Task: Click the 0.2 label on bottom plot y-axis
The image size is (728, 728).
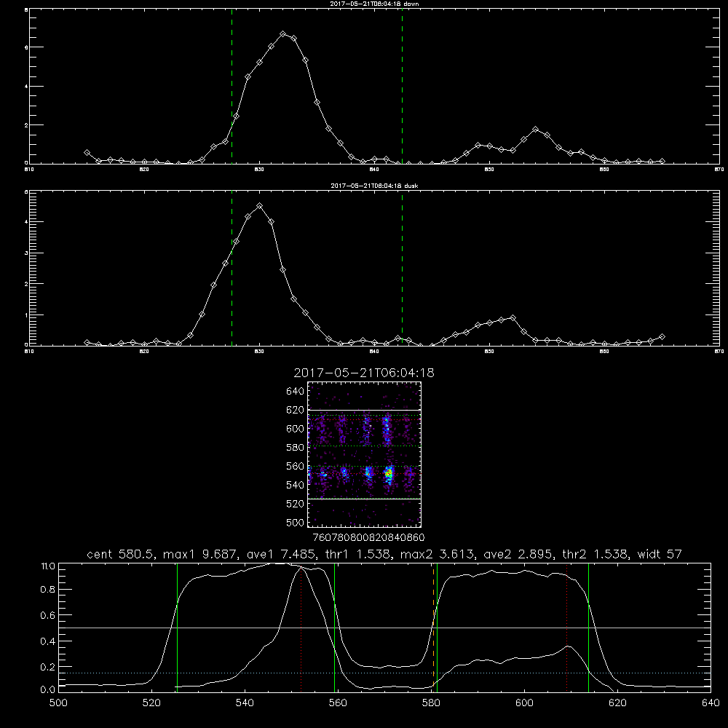Action: (x=48, y=667)
